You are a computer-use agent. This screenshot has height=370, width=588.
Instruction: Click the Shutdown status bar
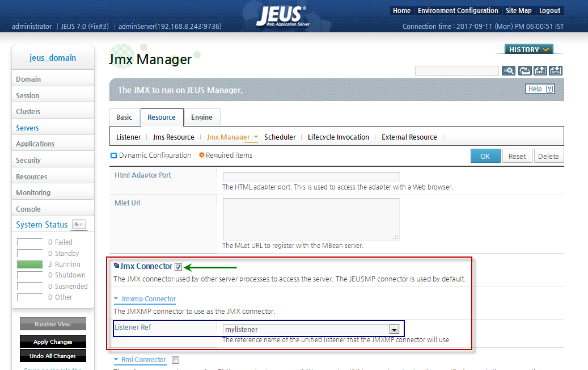(30, 275)
